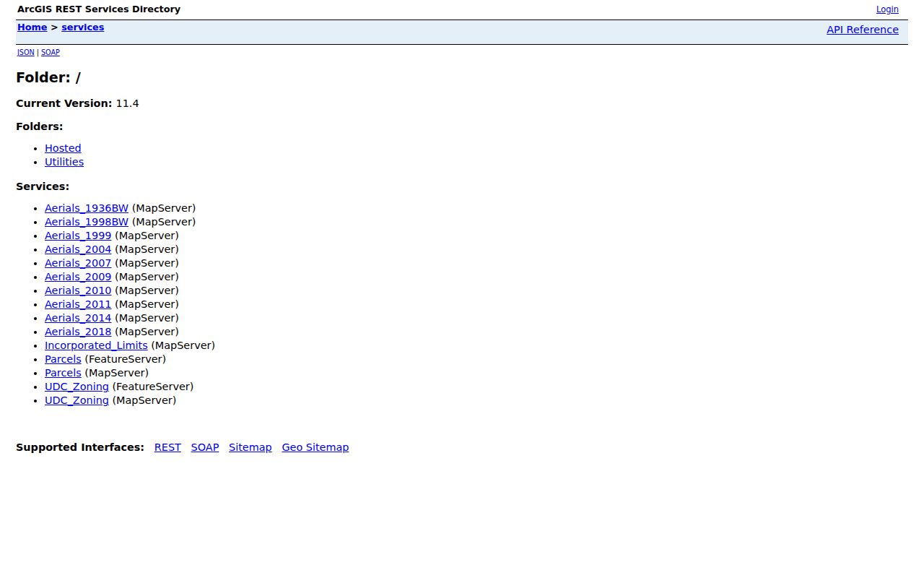
Task: Select the Aerials_1999 service link
Action: (78, 236)
